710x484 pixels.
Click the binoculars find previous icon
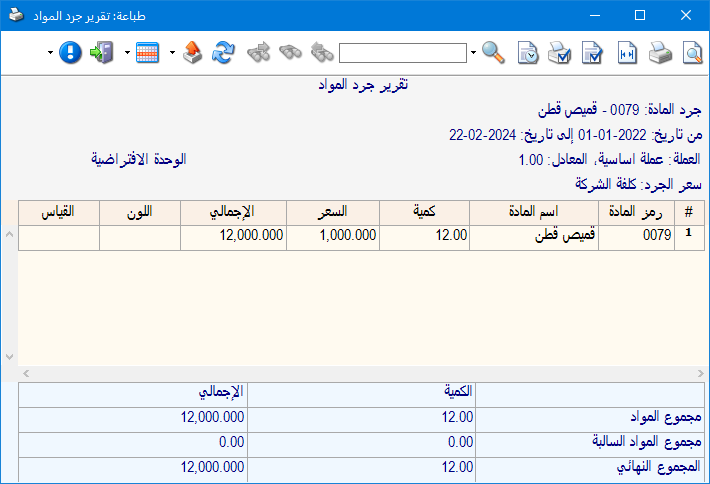[x=322, y=53]
